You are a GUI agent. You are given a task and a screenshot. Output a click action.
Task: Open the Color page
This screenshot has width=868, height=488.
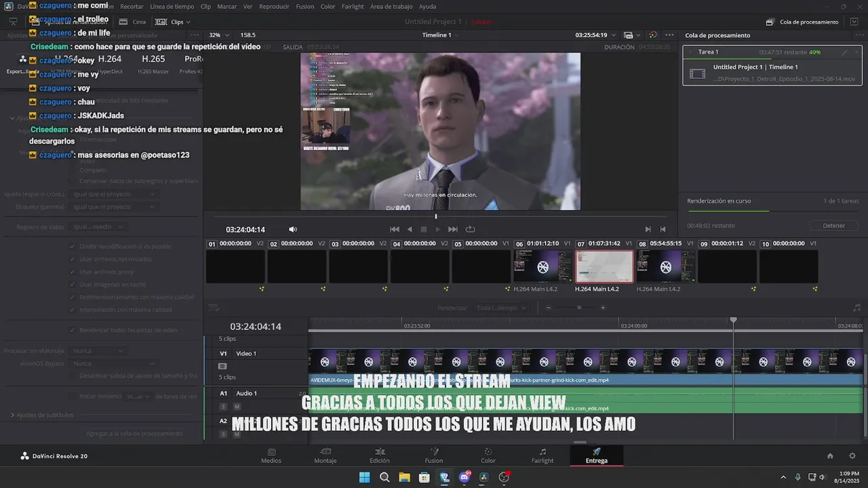[488, 456]
